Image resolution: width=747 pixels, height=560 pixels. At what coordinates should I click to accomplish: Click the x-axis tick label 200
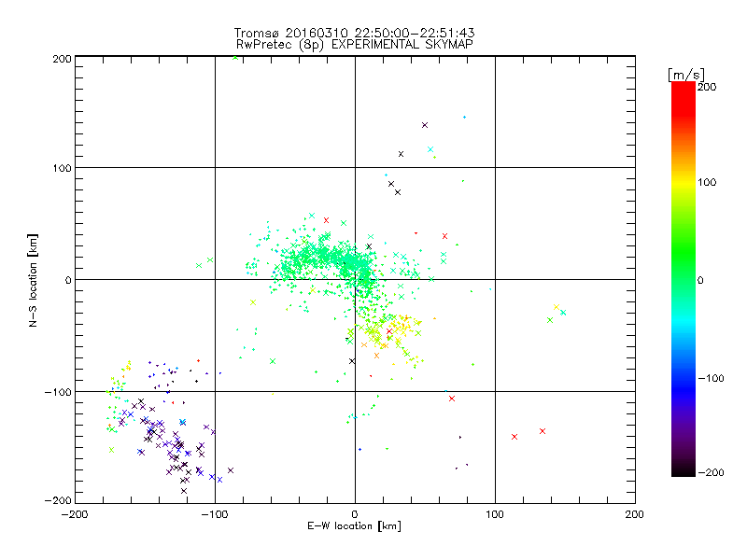635,514
